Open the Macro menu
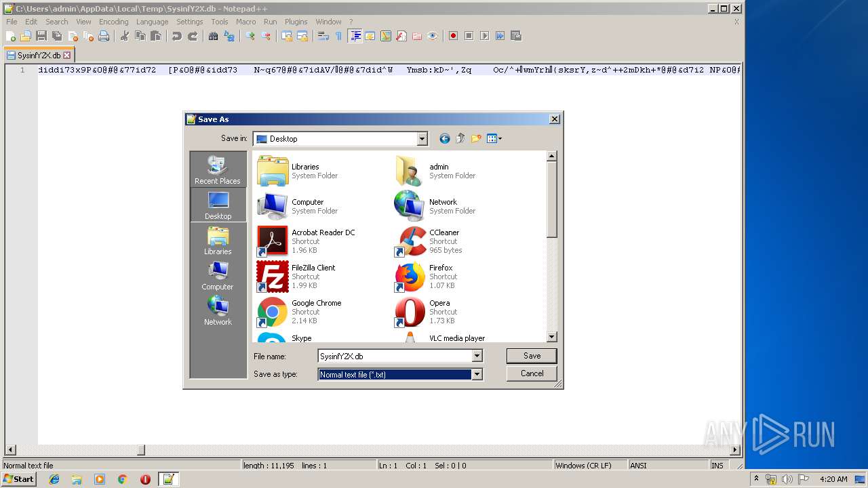Image resolution: width=868 pixels, height=488 pixels. (245, 22)
